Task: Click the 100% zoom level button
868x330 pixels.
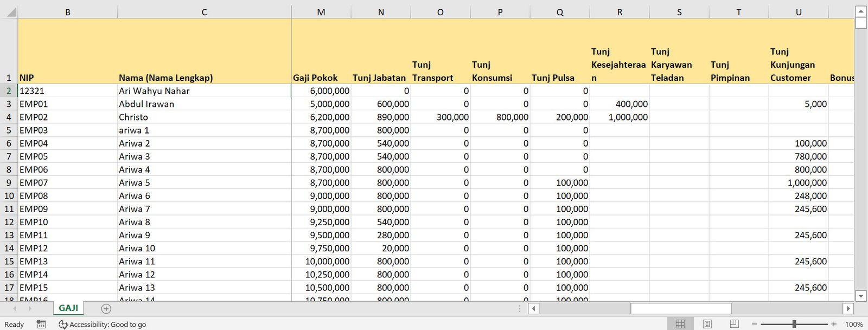Action: (x=853, y=324)
